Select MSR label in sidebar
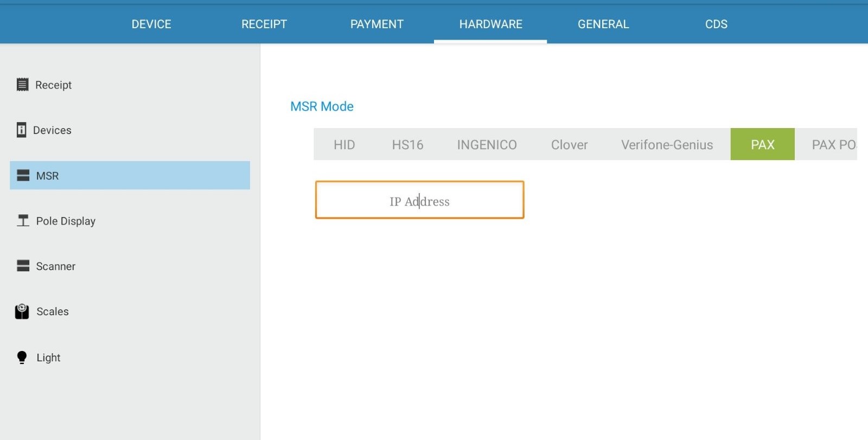 47,176
